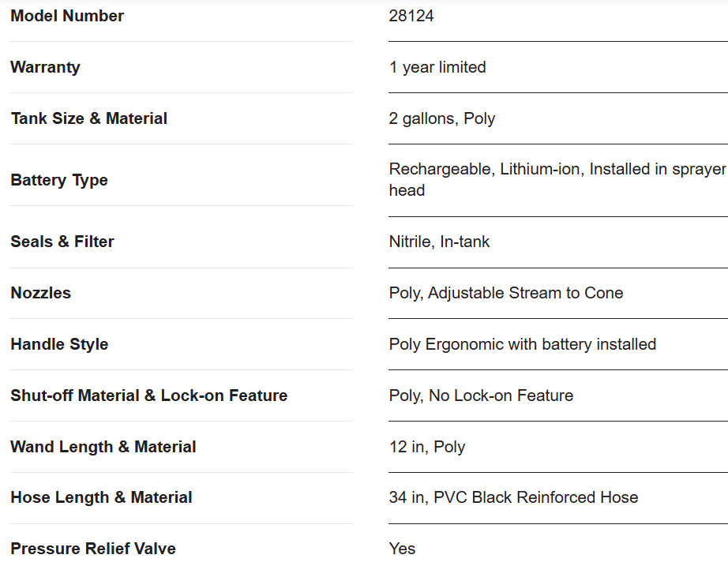Image resolution: width=728 pixels, height=566 pixels.
Task: Click the 2 gallons, Poly value
Action: [x=442, y=119]
